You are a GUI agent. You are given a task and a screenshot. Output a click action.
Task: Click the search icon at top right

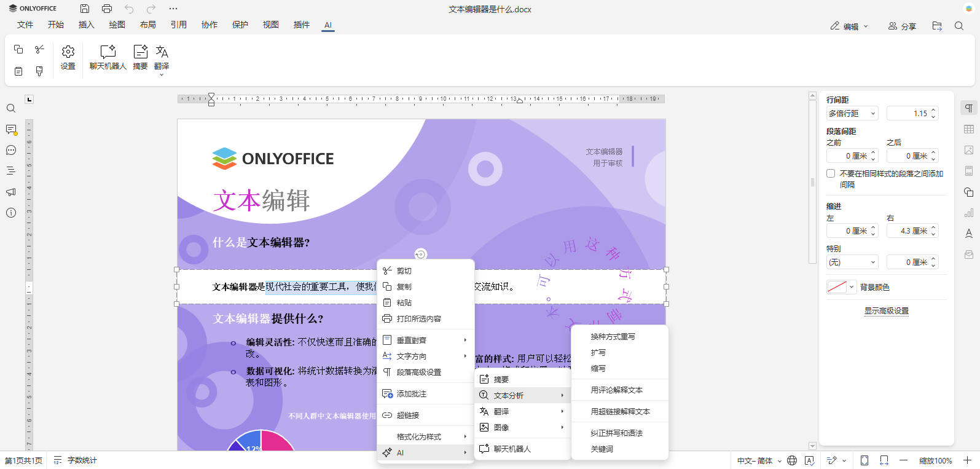pyautogui.click(x=959, y=26)
